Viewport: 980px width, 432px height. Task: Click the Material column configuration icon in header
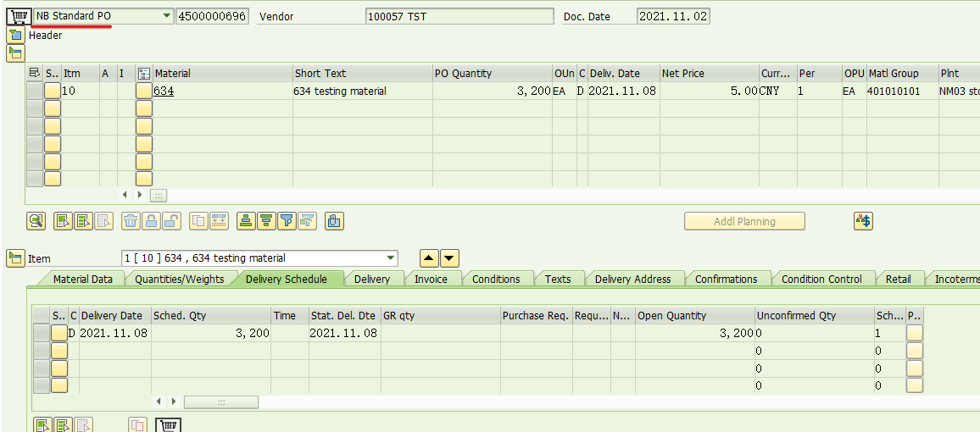144,73
